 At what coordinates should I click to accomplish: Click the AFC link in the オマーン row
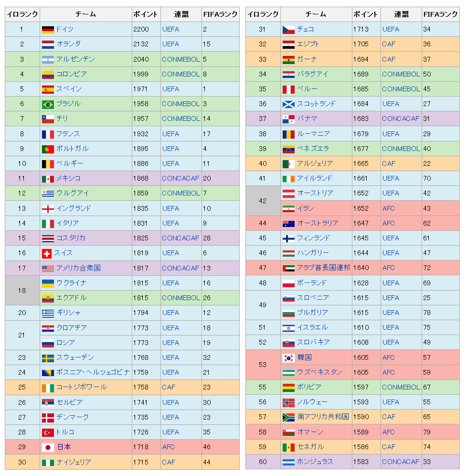click(x=389, y=433)
